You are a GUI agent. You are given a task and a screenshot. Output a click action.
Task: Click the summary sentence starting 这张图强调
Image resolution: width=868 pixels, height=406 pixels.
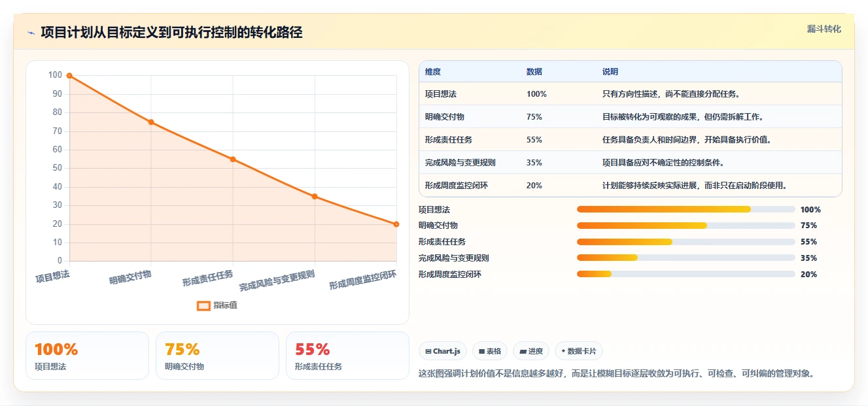[616, 374]
